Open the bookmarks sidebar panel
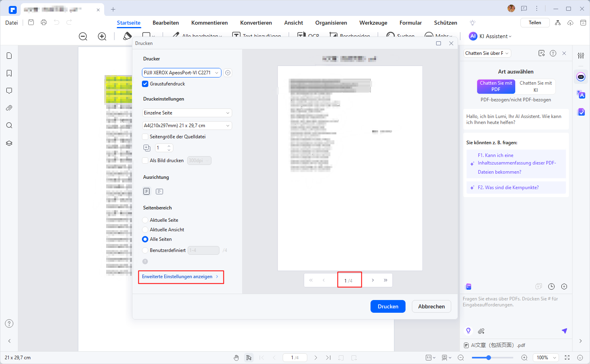590x364 pixels. [9, 73]
